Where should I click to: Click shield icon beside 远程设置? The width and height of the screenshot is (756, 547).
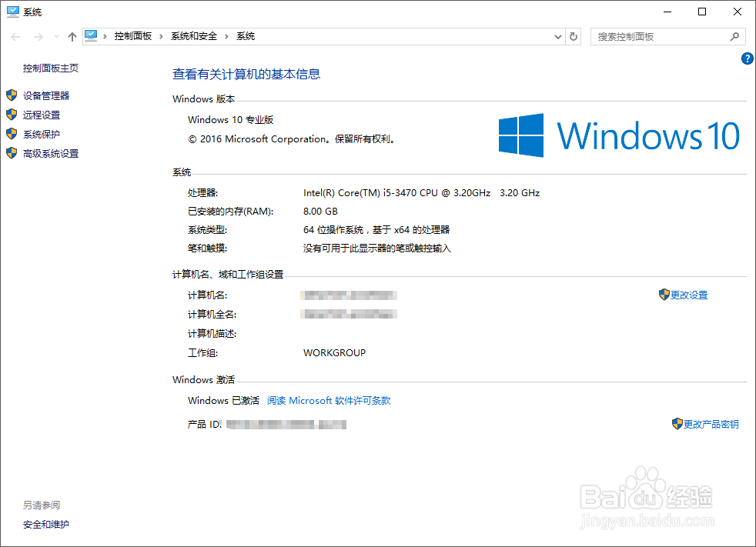[12, 115]
